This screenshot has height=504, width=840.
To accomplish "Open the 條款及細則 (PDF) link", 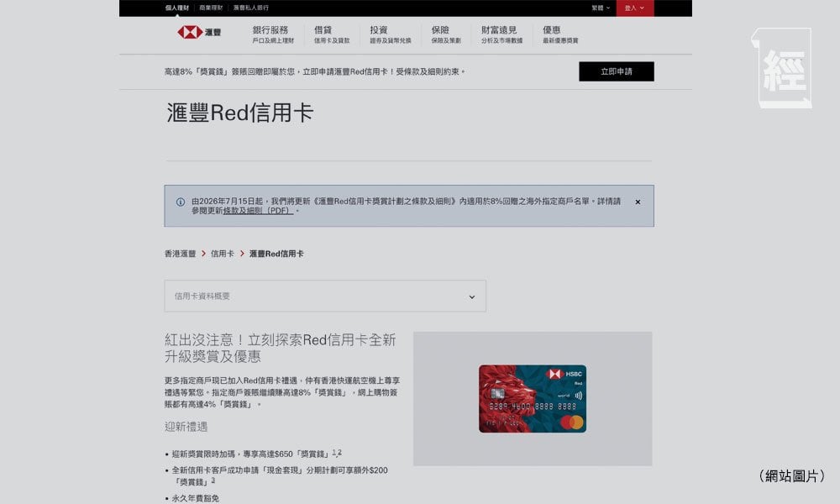I will (x=258, y=211).
